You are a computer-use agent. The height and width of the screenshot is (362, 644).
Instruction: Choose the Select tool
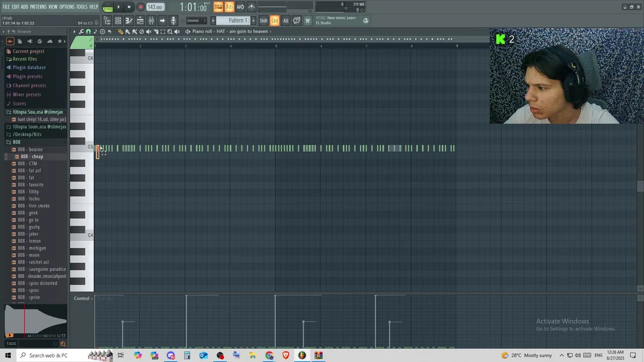coord(163,31)
